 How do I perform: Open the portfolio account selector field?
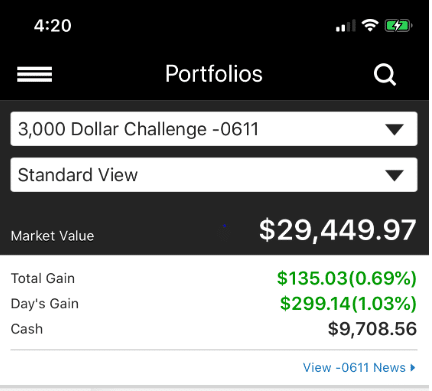[x=214, y=129]
